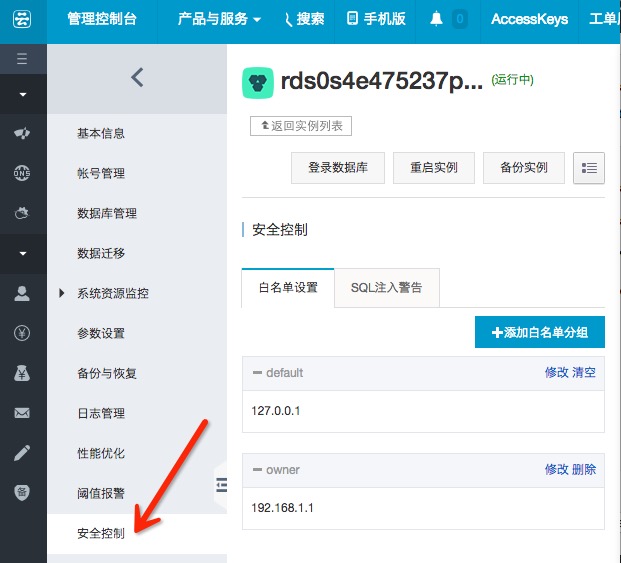The height and width of the screenshot is (563, 621).
Task: Open the circled yen billing icon
Action: coord(22,333)
